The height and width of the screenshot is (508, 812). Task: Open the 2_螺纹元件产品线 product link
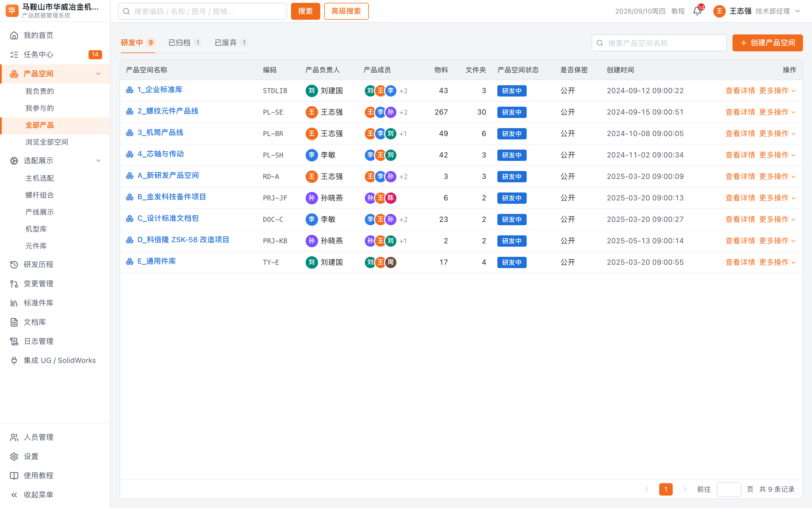(x=168, y=111)
